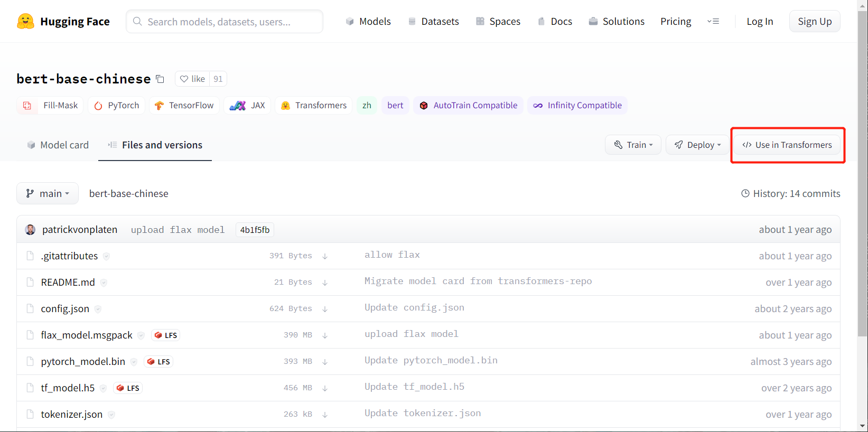
Task: Expand the Deploy dropdown
Action: 697,145
